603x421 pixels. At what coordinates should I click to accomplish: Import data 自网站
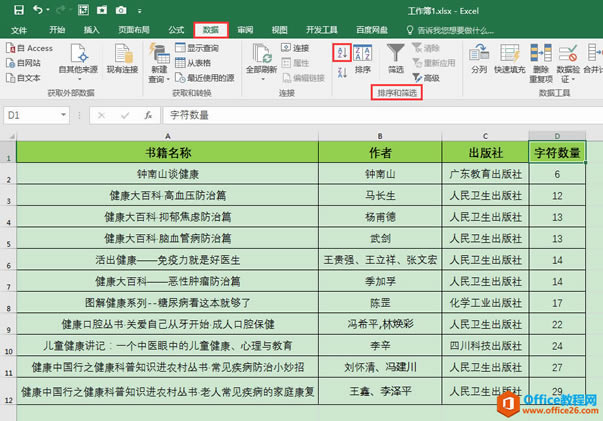[23, 63]
